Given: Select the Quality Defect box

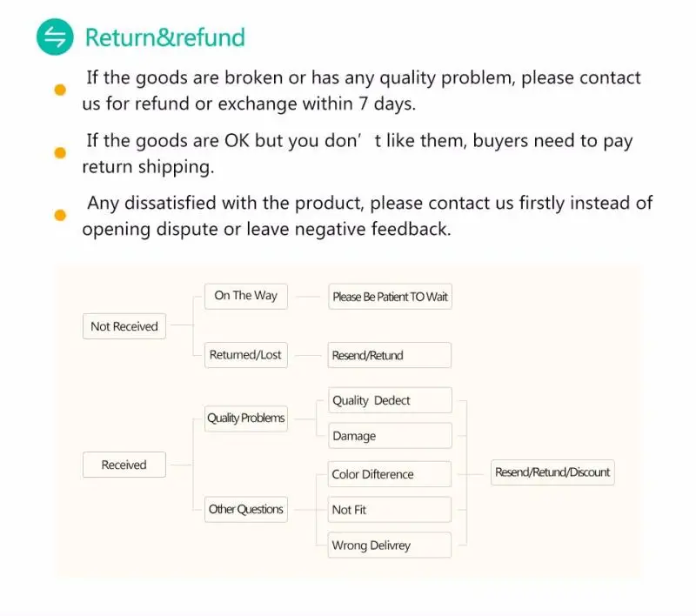Looking at the screenshot, I should tap(390, 400).
